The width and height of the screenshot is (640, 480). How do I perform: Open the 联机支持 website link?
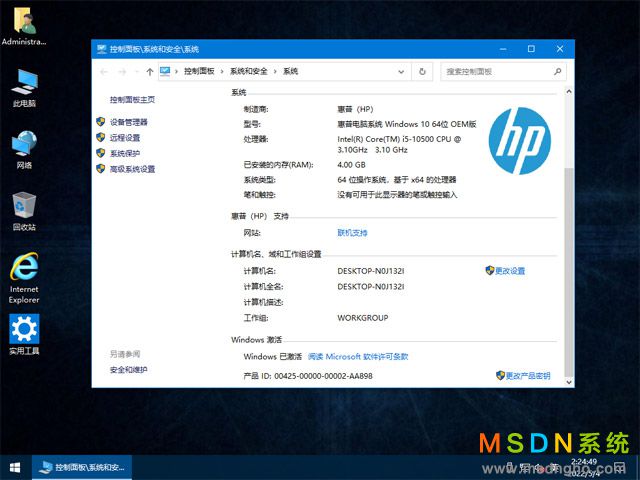[x=352, y=233]
